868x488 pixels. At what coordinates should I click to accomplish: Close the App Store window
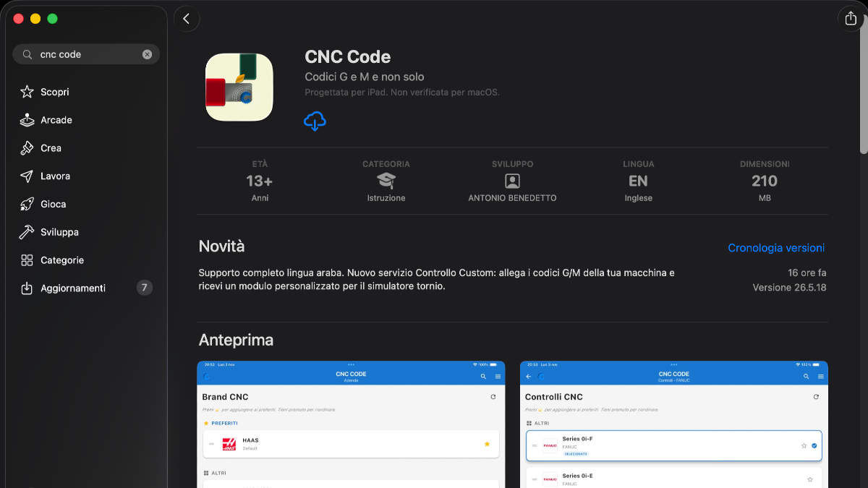click(19, 19)
